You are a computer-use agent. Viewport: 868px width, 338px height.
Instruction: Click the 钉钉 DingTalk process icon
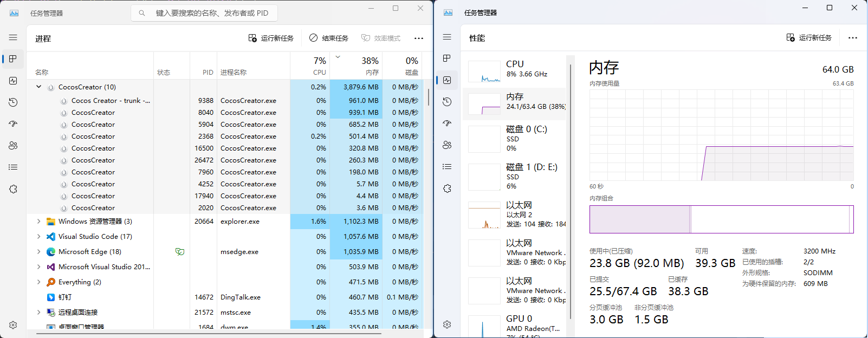[x=51, y=297]
